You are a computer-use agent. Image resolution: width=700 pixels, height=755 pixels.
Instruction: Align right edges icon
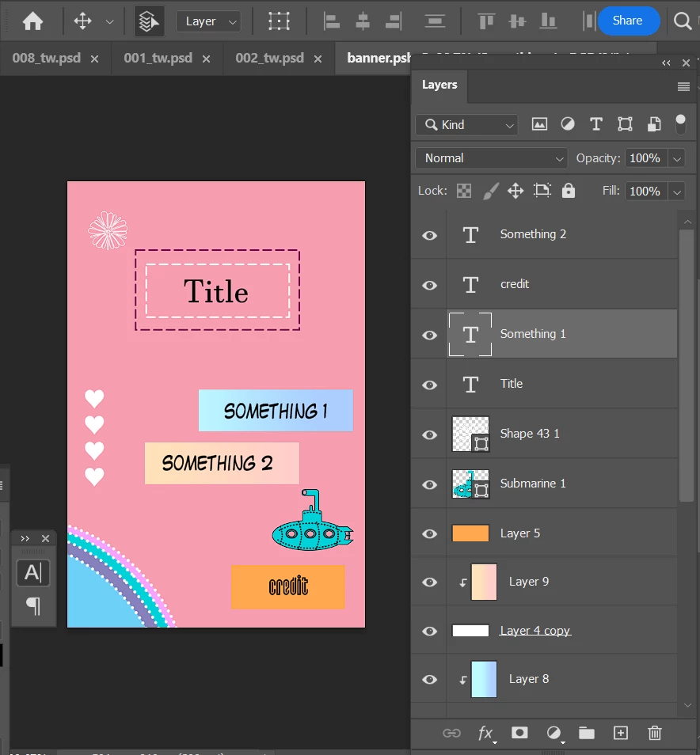click(393, 21)
